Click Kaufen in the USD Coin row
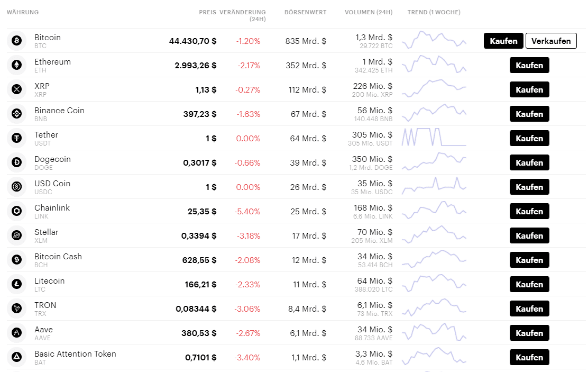Image resolution: width=588 pixels, height=372 pixels. click(x=529, y=187)
